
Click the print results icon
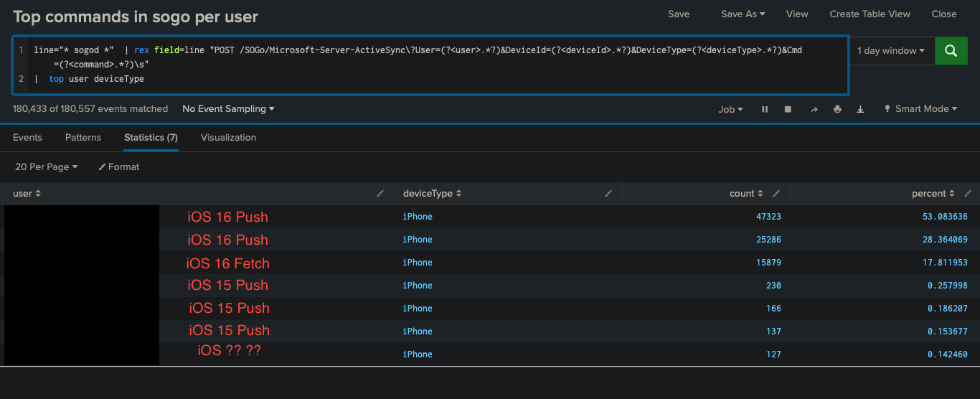point(837,109)
